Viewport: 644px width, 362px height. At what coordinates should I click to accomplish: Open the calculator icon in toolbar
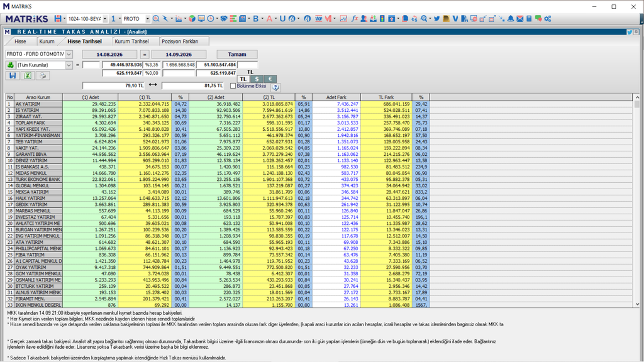529,18
